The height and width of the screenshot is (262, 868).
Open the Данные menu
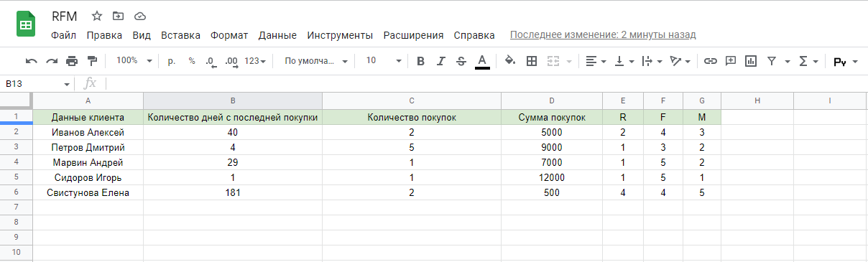277,35
